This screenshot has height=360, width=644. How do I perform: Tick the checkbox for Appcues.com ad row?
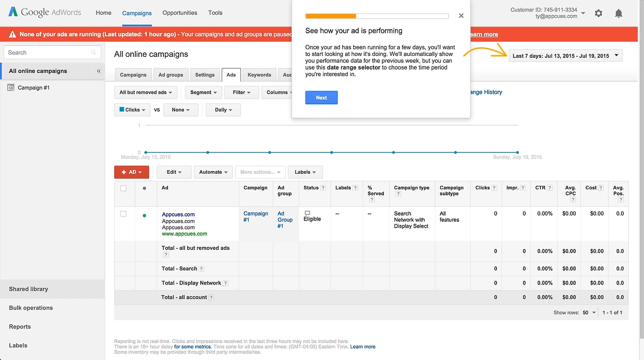123,214
